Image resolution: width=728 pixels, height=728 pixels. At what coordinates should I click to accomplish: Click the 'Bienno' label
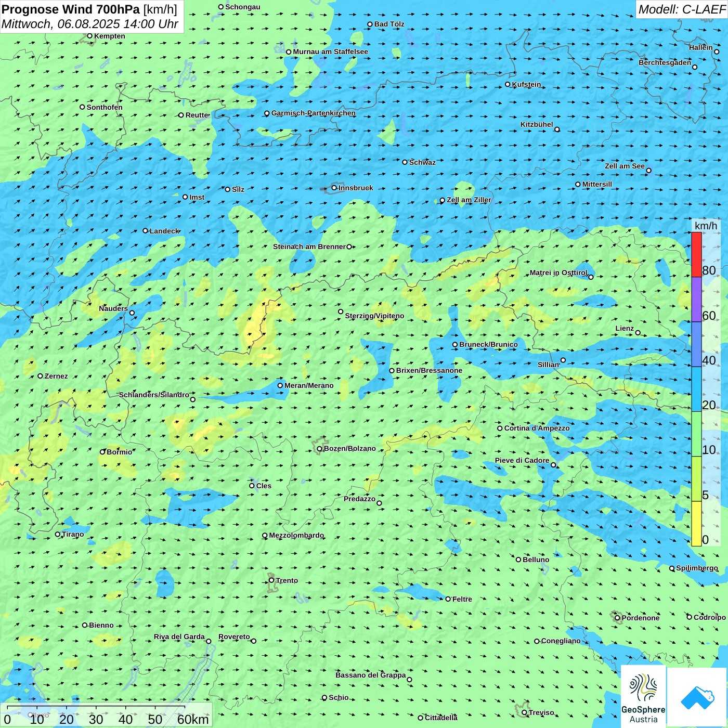[x=101, y=625]
